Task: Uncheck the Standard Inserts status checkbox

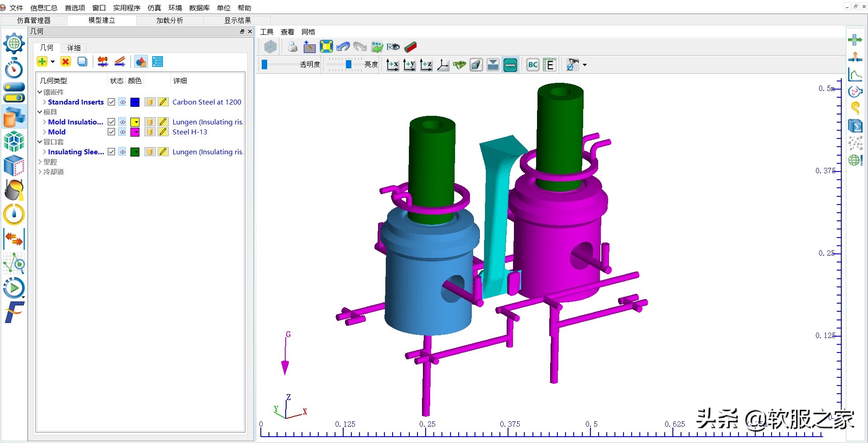Action: pos(111,102)
